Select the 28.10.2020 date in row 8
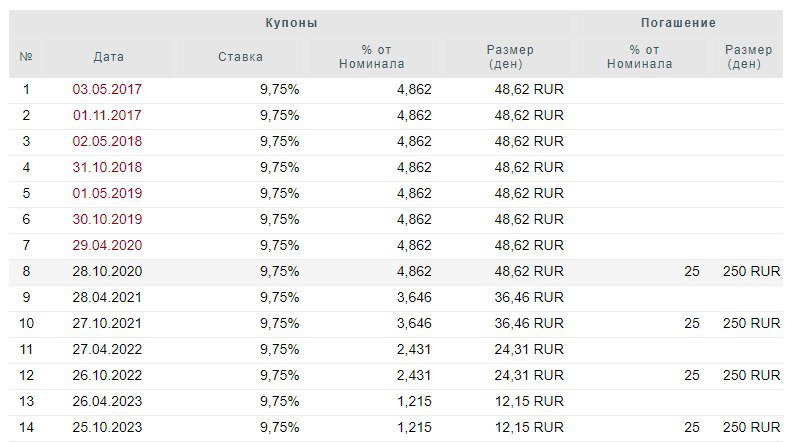This screenshot has width=796, height=442. point(107,271)
